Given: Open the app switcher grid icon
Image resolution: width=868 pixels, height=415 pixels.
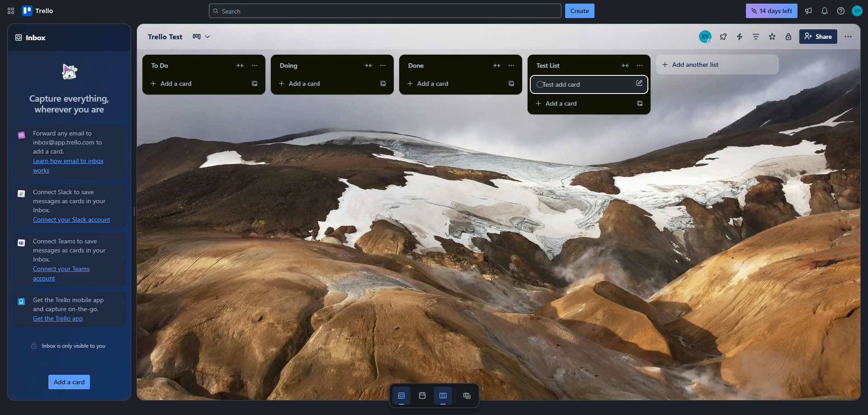Looking at the screenshot, I should point(11,11).
